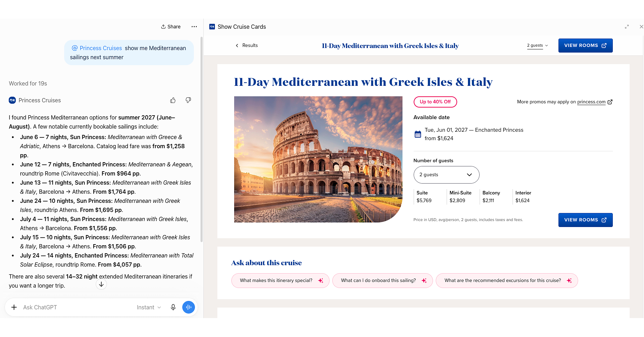The image size is (644, 337).
Task: Click the main 11-Day Mediterranean cruise title heading
Action: tap(363, 82)
